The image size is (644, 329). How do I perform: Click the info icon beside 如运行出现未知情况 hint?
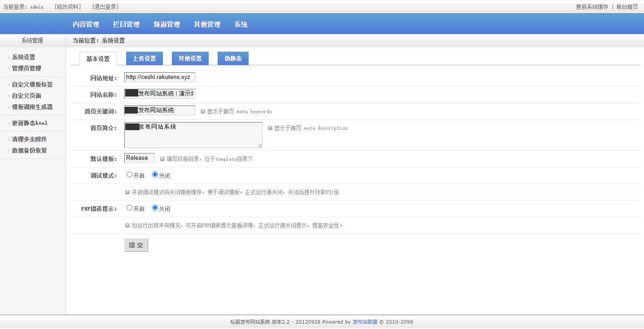(x=127, y=225)
